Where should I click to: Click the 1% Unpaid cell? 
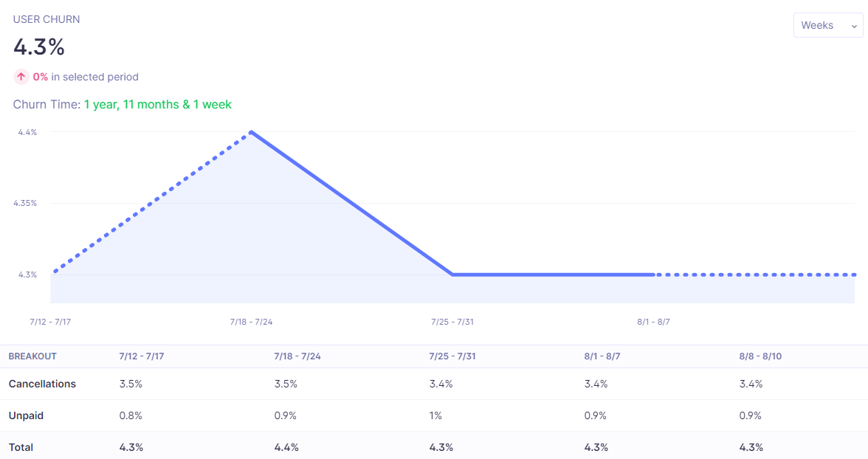pos(435,415)
